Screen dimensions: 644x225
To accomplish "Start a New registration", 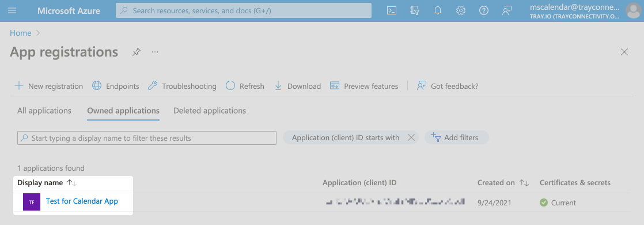I will [49, 86].
